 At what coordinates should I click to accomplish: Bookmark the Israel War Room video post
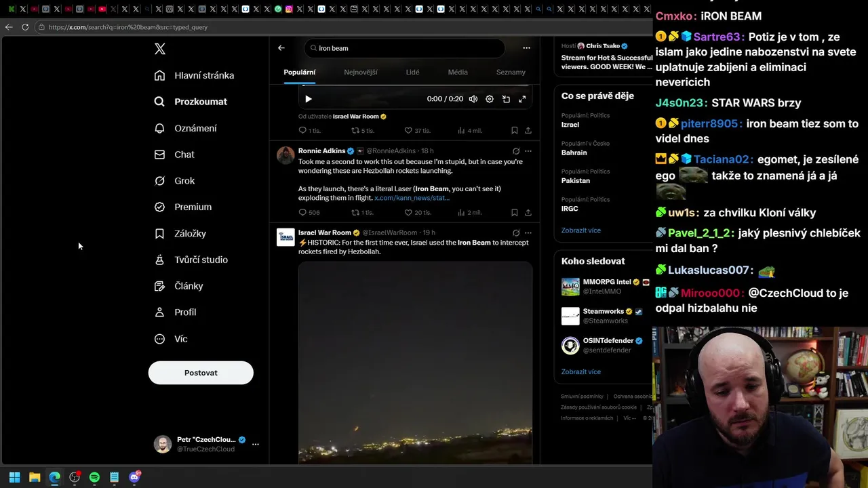tap(515, 130)
